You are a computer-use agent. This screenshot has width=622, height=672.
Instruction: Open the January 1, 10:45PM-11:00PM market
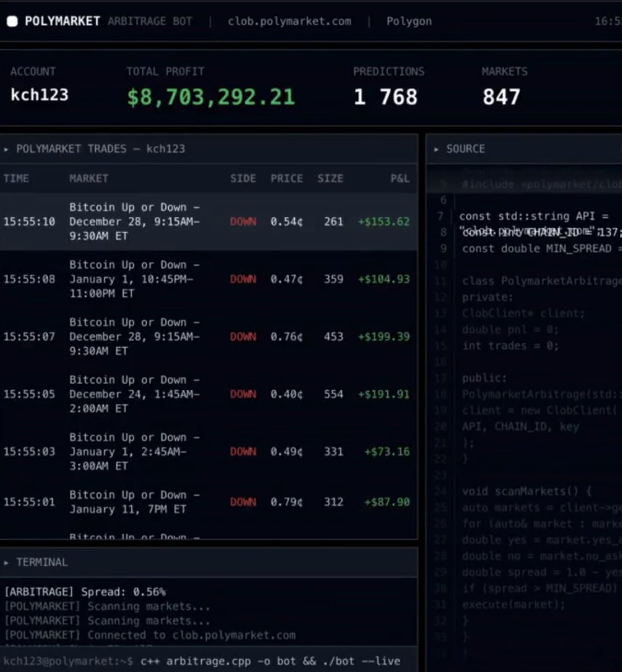(x=134, y=279)
